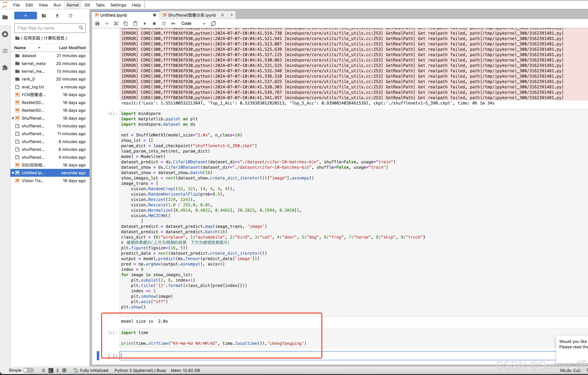The height and width of the screenshot is (375, 588).
Task: Open the Running Terminals and Kernels sidebar
Action: coord(5,34)
